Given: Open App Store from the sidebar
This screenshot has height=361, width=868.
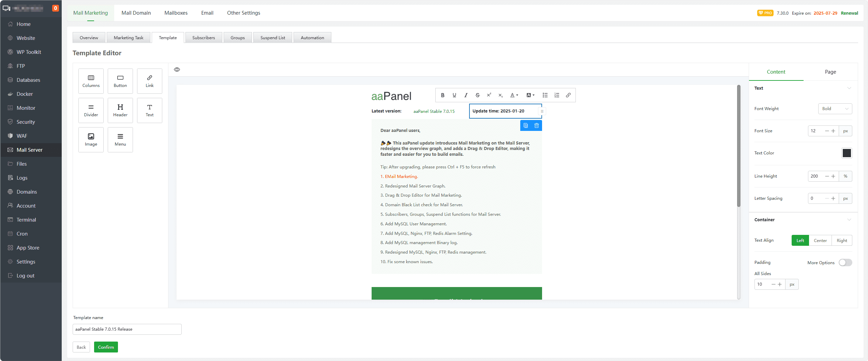Looking at the screenshot, I should [x=31, y=247].
